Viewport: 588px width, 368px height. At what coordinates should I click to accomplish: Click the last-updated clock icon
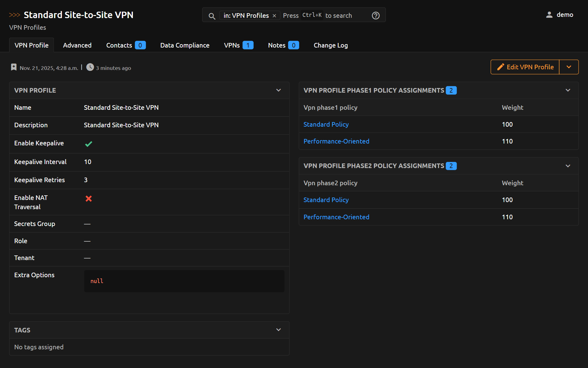[90, 67]
